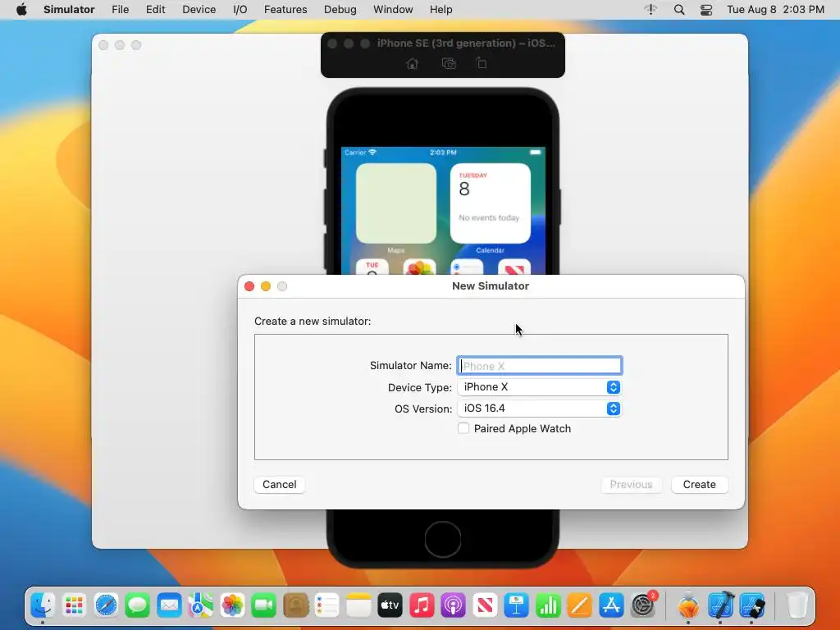Click the date and time in the menu bar
This screenshot has width=840, height=630.
[775, 10]
